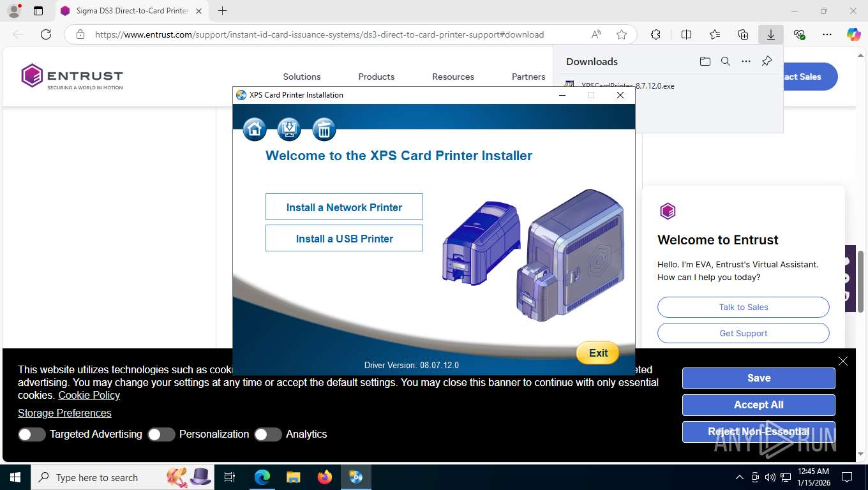Viewport: 868px width, 490px height.
Task: Open the Cookie Policy link
Action: [x=89, y=395]
